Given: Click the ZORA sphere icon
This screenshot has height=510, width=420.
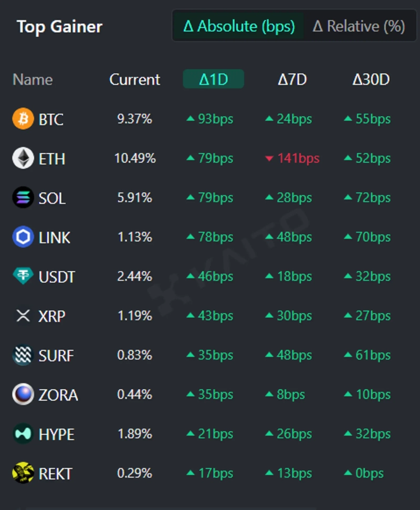Looking at the screenshot, I should [x=23, y=395].
